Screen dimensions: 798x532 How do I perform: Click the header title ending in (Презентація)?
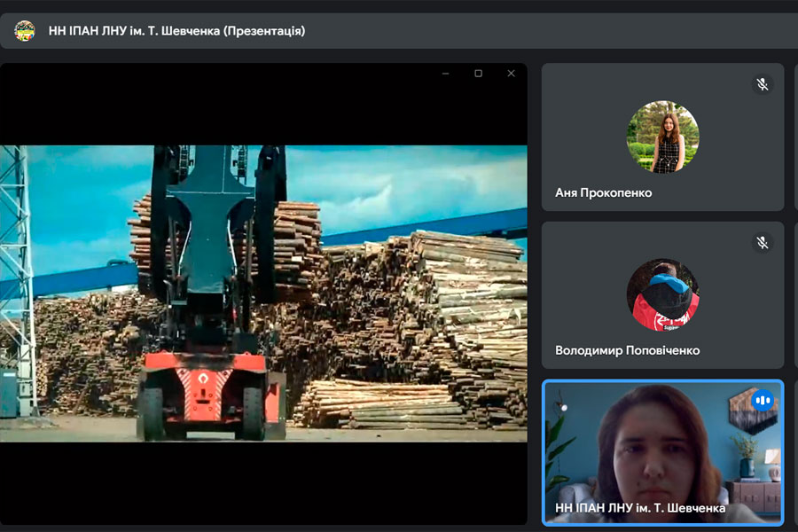[x=176, y=31]
